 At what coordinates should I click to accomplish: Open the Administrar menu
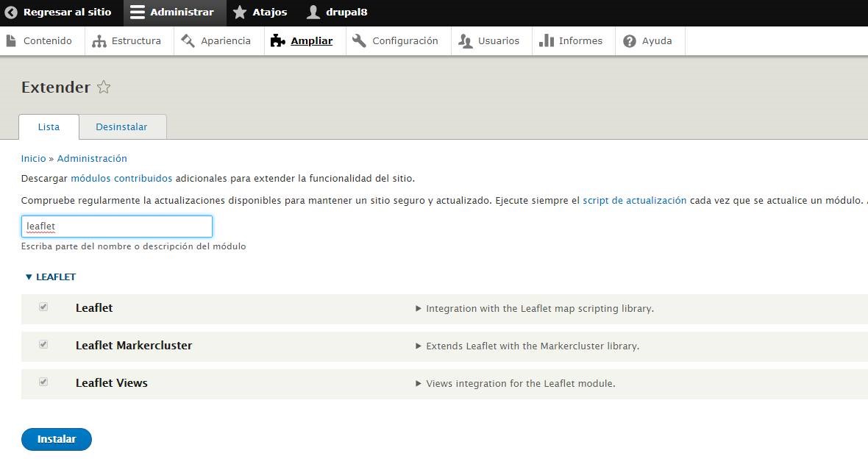174,12
